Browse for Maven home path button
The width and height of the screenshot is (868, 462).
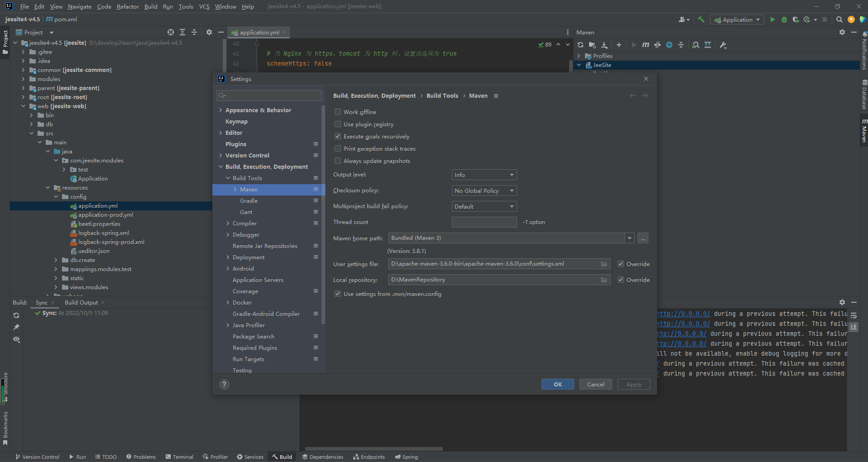643,238
